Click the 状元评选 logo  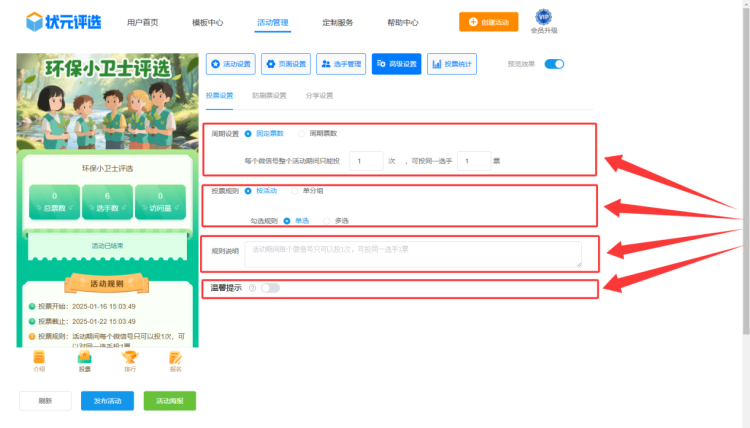click(x=62, y=21)
